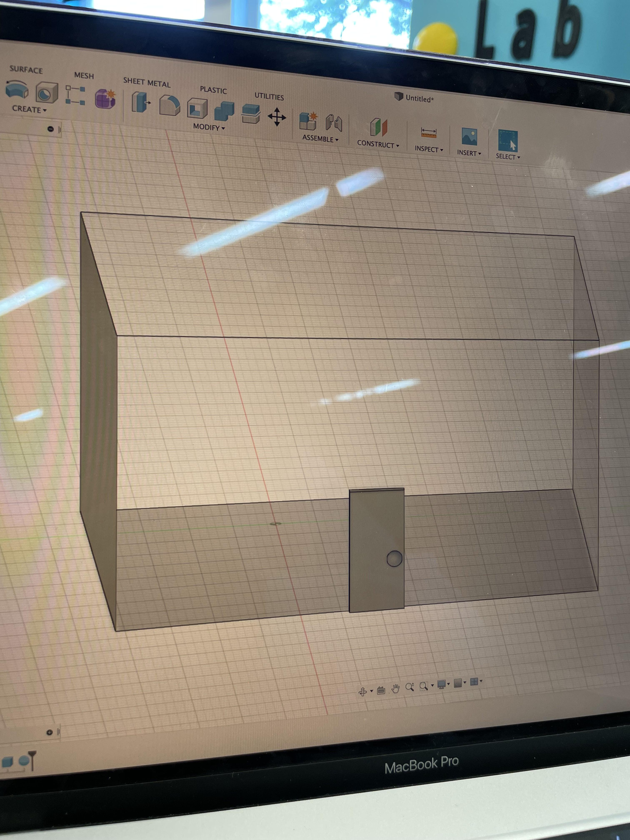Expand the CONSTRUCT dropdown

378,145
